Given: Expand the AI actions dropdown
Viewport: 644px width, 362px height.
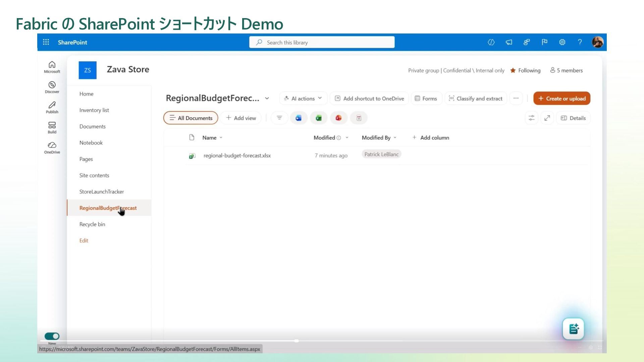Looking at the screenshot, I should (x=303, y=99).
